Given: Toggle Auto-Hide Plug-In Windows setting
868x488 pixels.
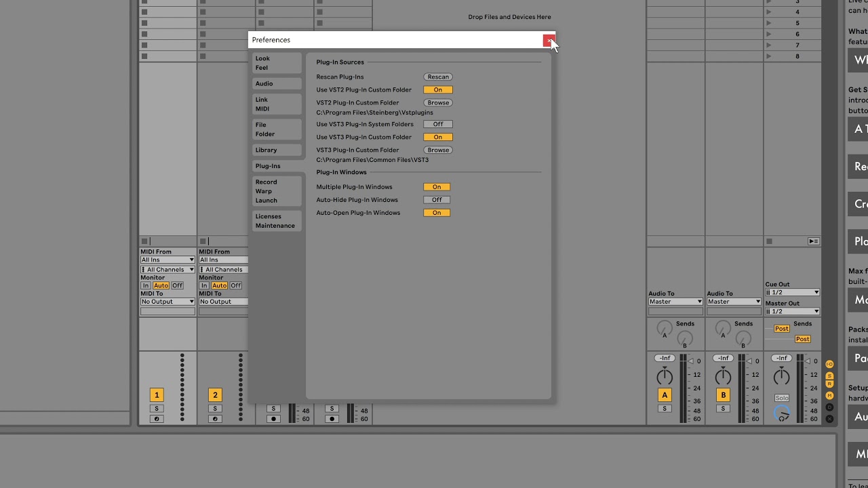Looking at the screenshot, I should (x=437, y=200).
